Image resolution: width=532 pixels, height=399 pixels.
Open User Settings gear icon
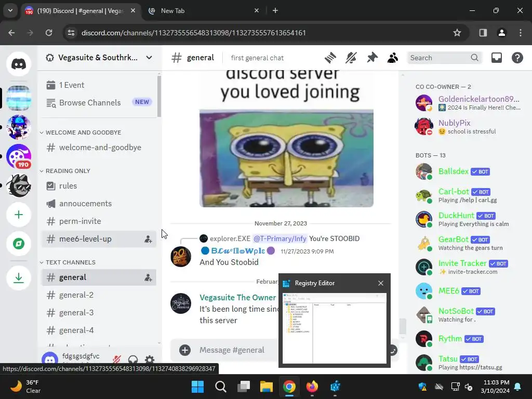(150, 360)
